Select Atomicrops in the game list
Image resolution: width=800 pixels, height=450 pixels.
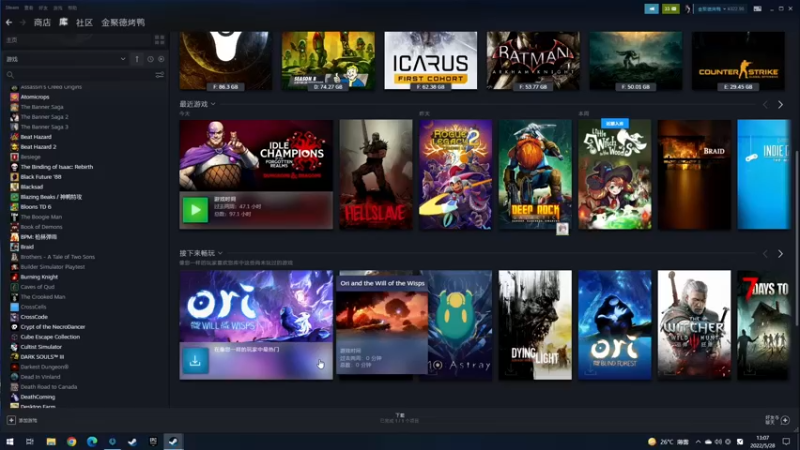click(x=35, y=97)
